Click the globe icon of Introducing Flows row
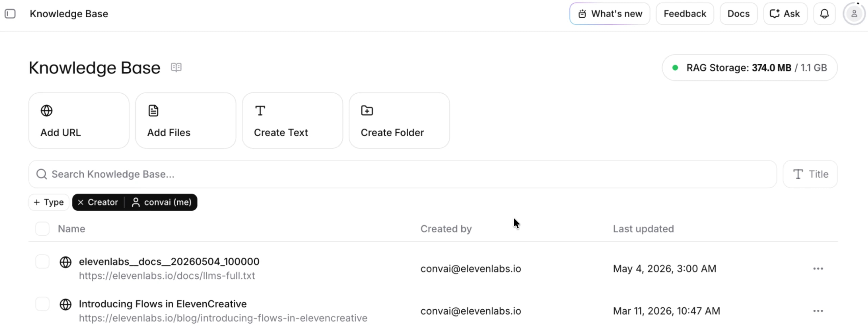This screenshot has width=868, height=328. [x=65, y=304]
